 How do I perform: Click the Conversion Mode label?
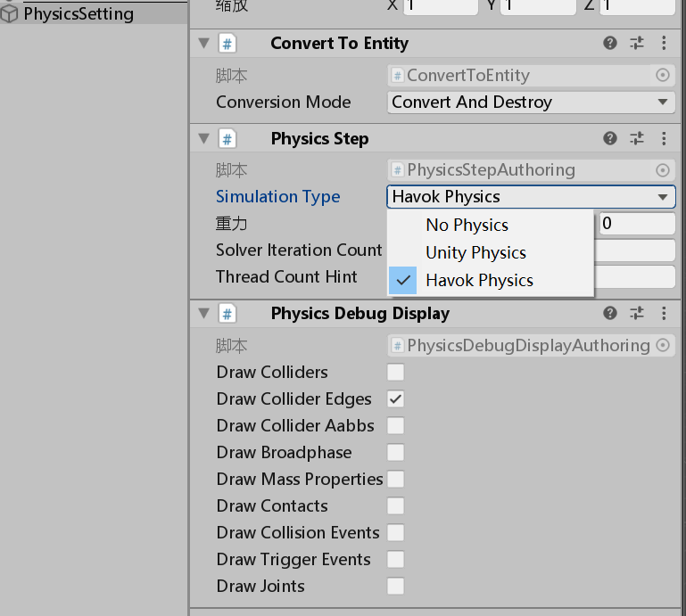[x=283, y=103]
